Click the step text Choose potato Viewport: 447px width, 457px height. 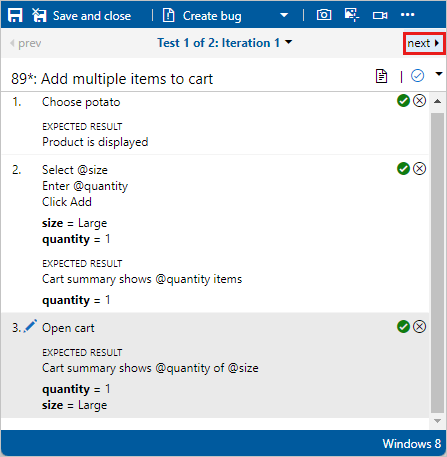pos(81,102)
